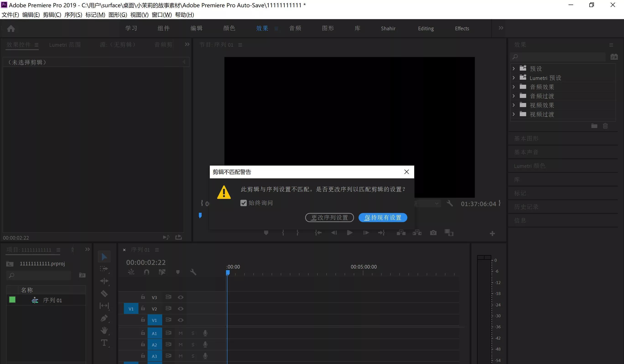Image resolution: width=624 pixels, height=364 pixels.
Task: Click the Go to Out point button
Action: click(x=381, y=233)
